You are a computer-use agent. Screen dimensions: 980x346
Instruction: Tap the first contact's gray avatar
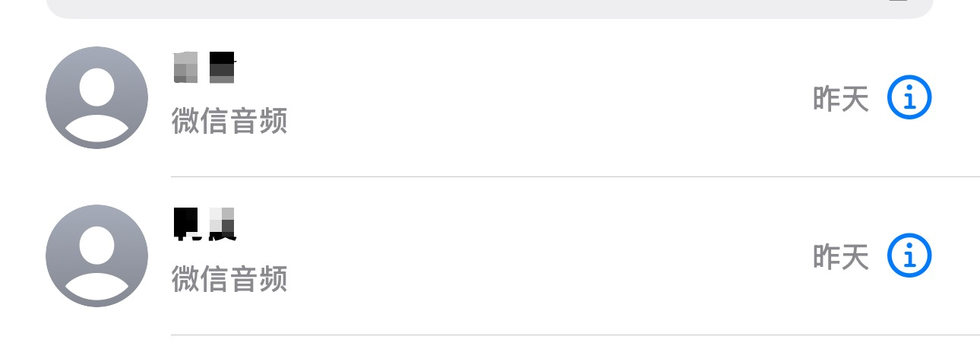[96, 97]
